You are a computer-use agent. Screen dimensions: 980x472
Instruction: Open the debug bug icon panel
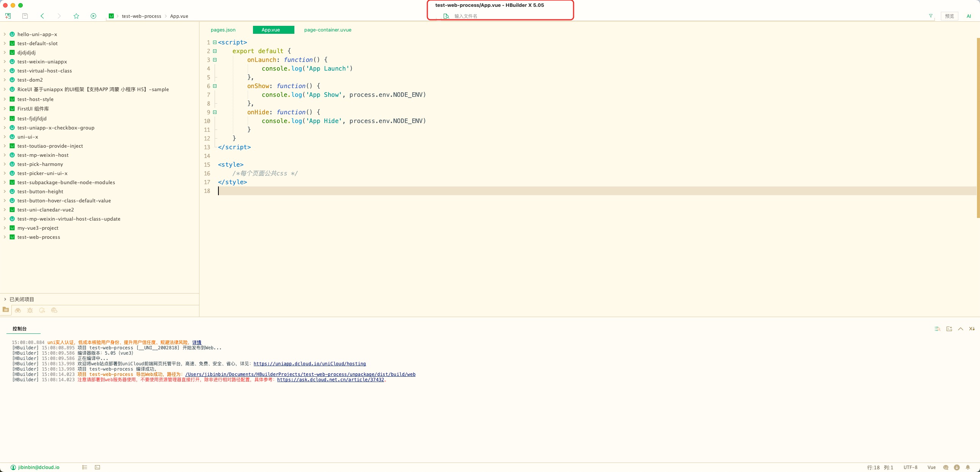point(30,310)
